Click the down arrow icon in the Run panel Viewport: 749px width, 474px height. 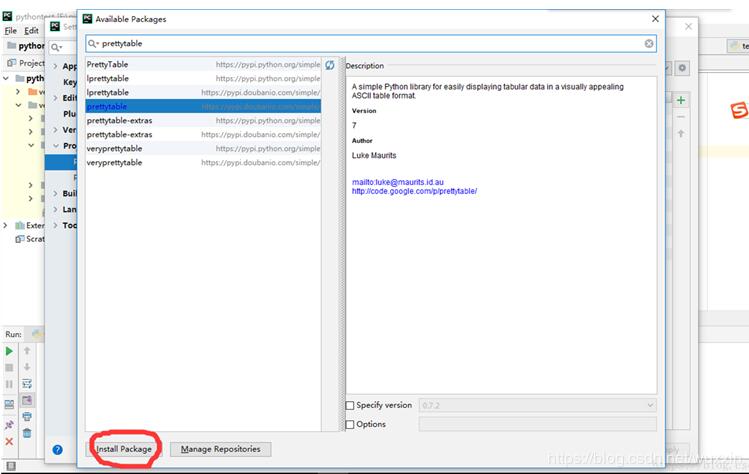coord(27,367)
